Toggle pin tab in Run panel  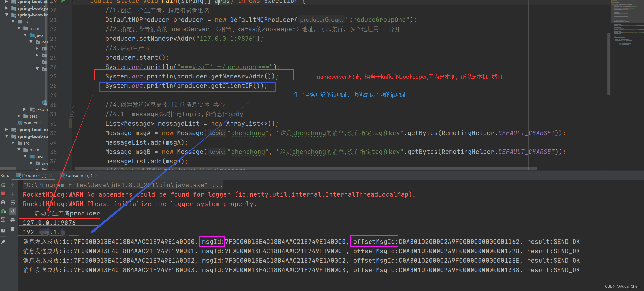point(3,242)
